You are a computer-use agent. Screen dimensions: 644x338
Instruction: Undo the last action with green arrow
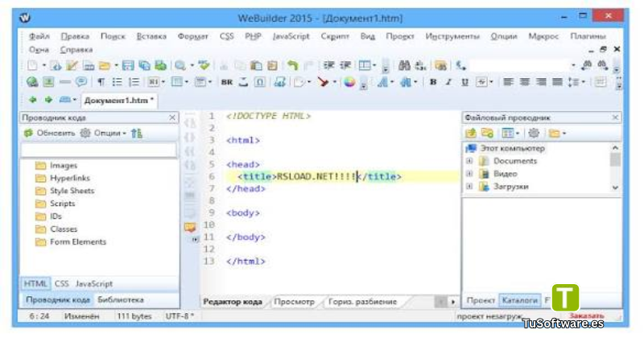coord(292,66)
